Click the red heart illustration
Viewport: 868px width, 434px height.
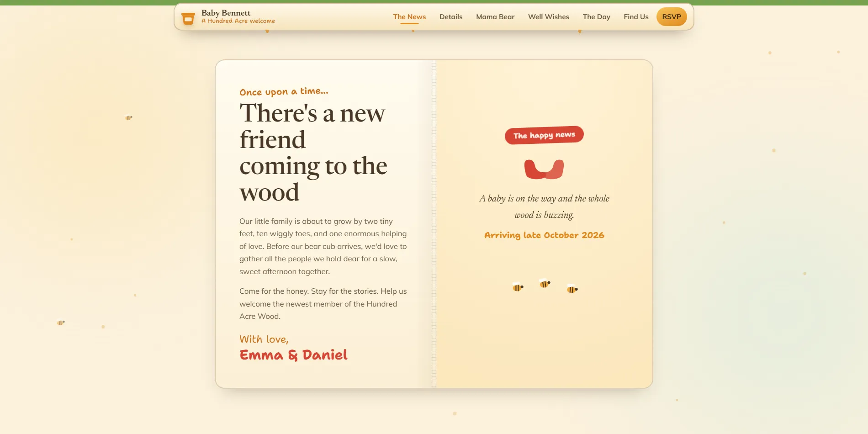point(544,169)
